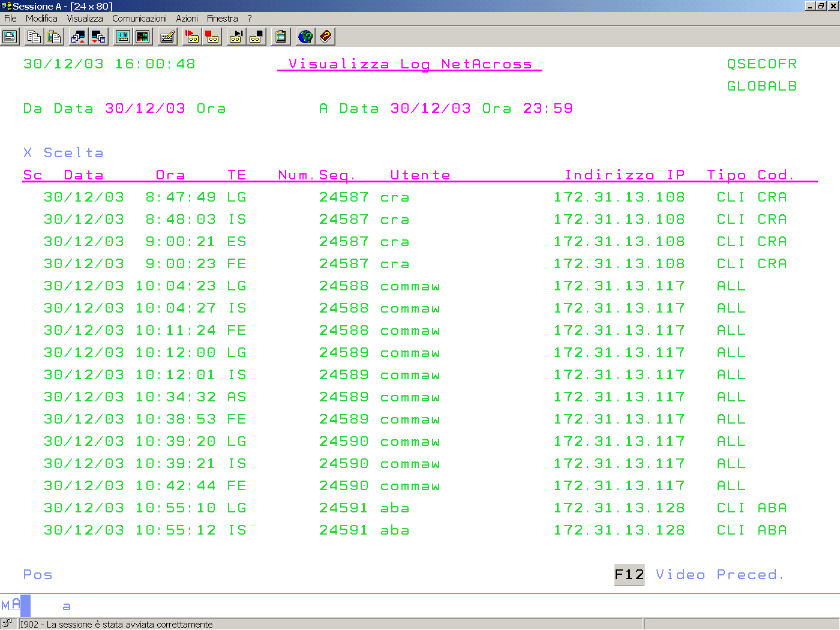Click the A Ora 23:59 field
The height and width of the screenshot is (630, 840).
coord(548,109)
